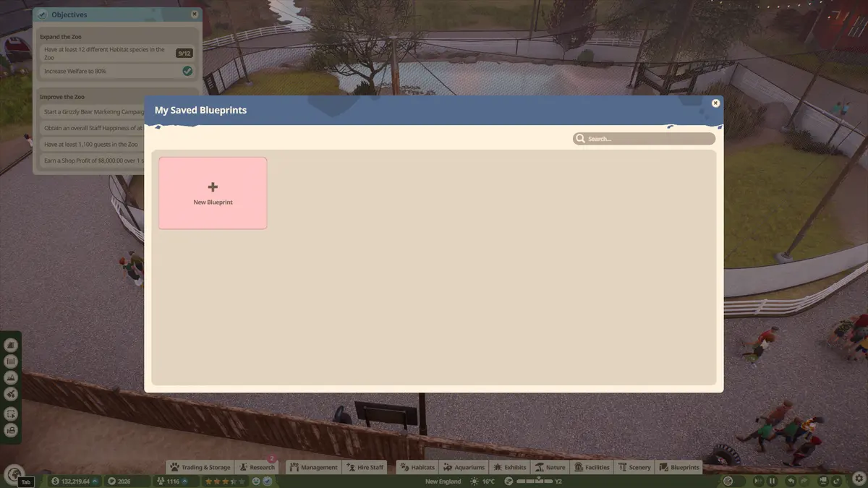
Task: Open the Trading & Storage menu
Action: click(200, 467)
